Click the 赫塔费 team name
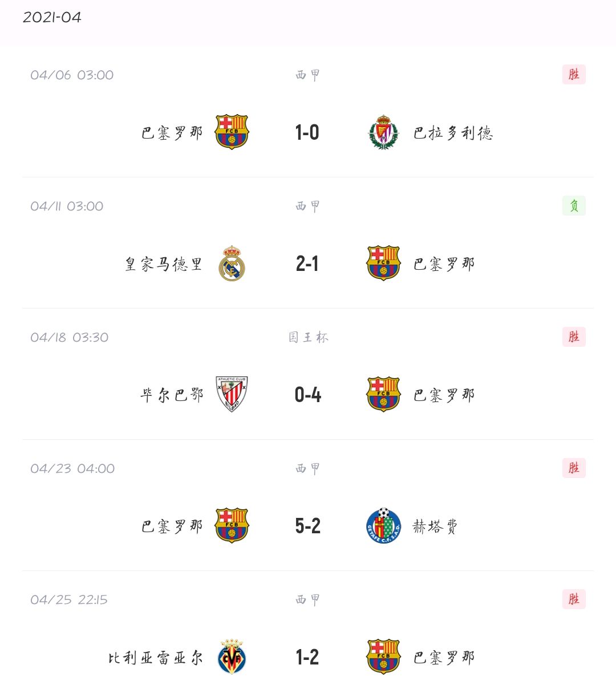This screenshot has height=685, width=616. (x=435, y=526)
